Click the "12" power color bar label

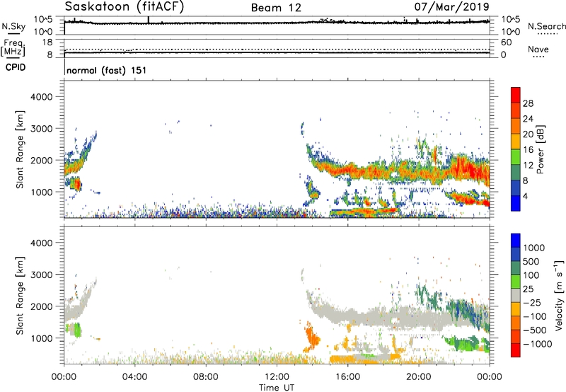[x=528, y=166]
